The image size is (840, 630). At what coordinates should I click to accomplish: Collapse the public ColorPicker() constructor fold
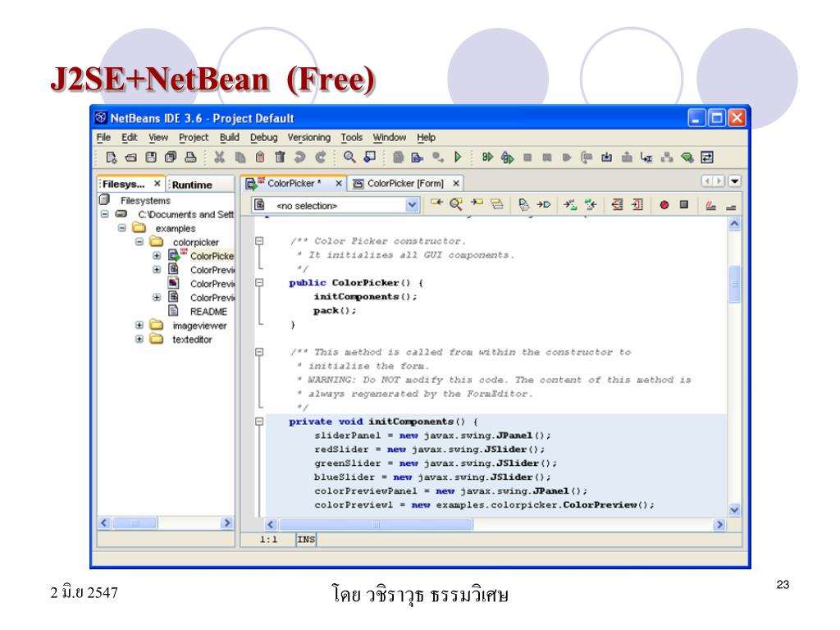(259, 282)
